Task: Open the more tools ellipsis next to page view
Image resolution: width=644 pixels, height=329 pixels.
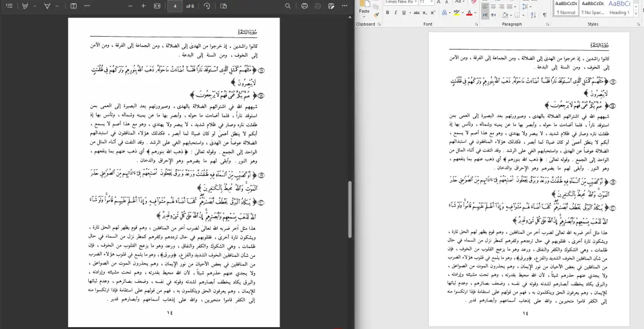Action: pyautogui.click(x=87, y=6)
